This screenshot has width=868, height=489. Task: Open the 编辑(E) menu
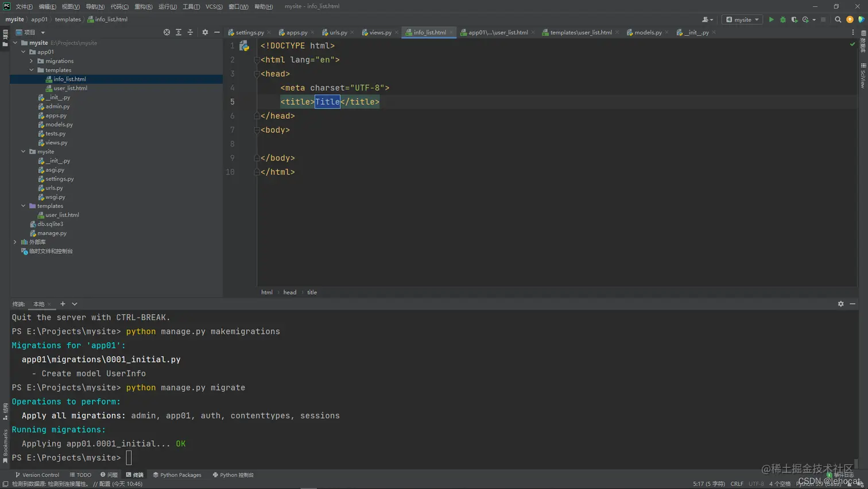(x=48, y=6)
